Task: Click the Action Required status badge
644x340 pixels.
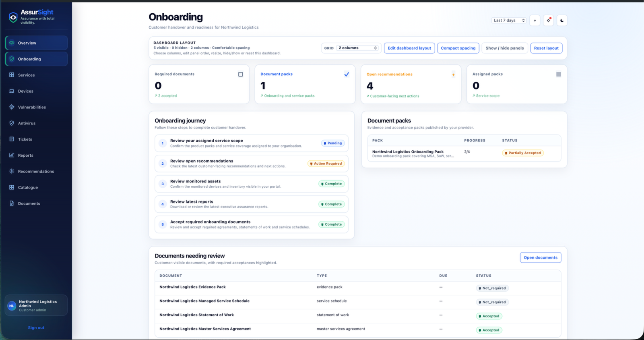Action: [x=326, y=164]
